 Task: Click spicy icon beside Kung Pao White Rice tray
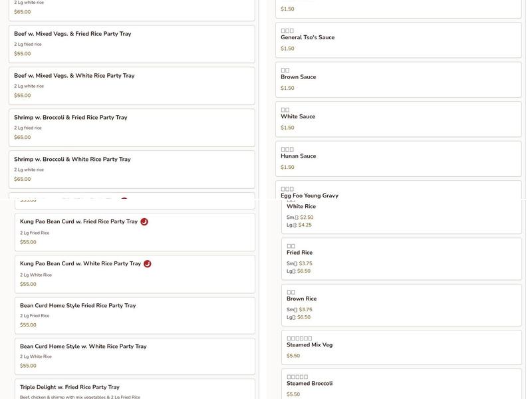(148, 263)
